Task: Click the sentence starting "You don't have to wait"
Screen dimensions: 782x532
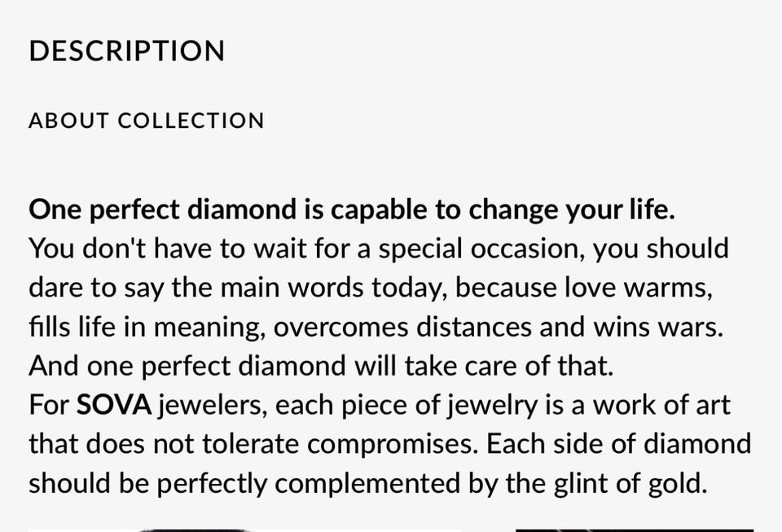Action: [379, 288]
